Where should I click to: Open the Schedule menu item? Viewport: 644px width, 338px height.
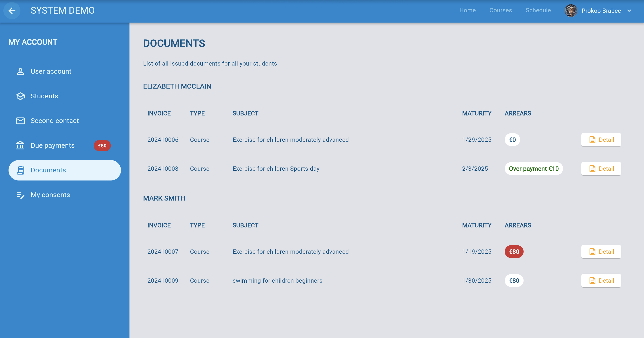click(538, 10)
